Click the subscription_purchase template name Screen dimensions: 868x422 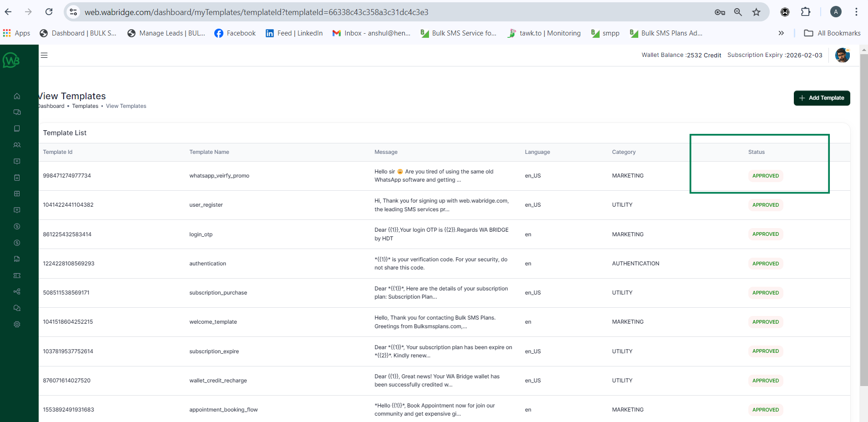[218, 293]
